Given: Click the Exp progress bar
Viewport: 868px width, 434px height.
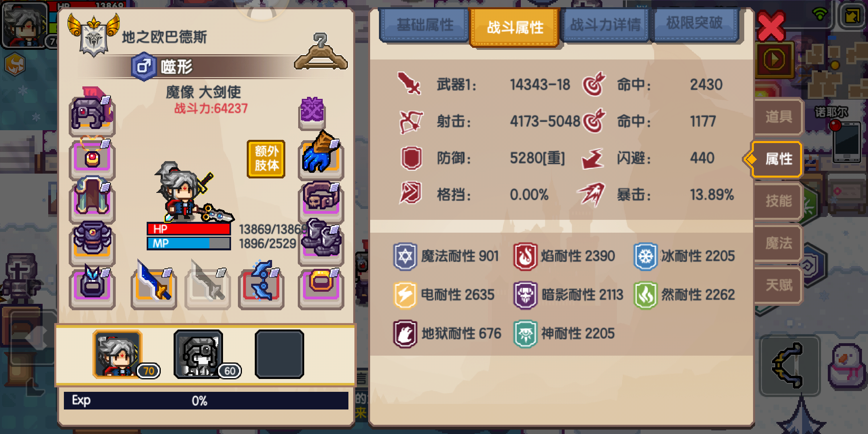Looking at the screenshot, I should [x=206, y=401].
